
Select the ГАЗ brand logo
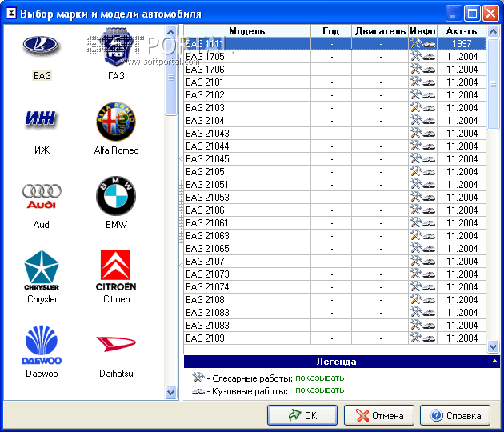tap(116, 47)
